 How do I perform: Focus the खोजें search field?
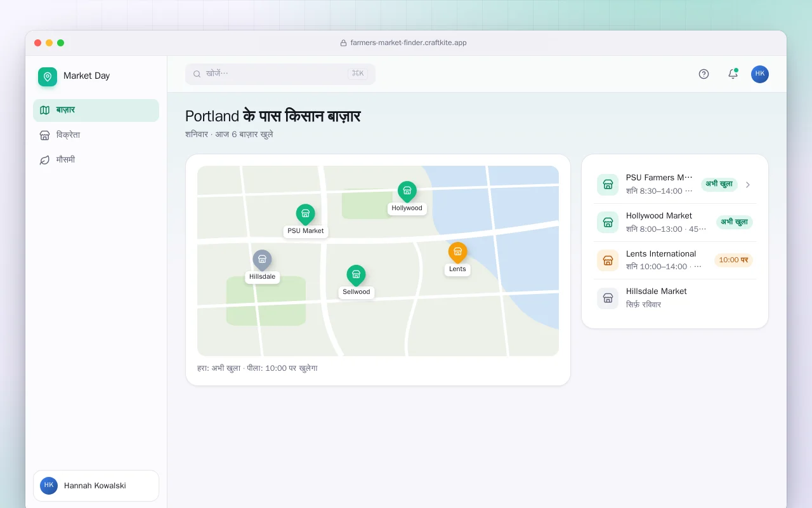(x=280, y=74)
